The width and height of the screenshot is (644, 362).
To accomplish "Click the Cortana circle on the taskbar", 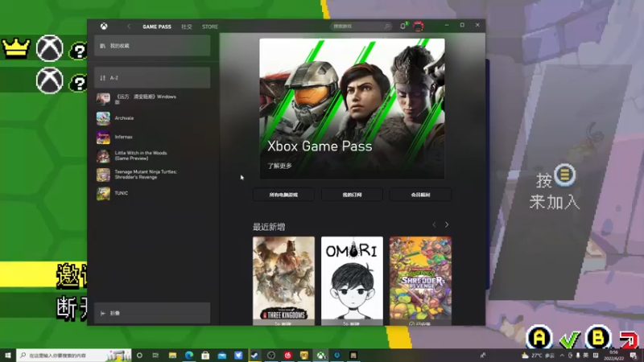I will tap(139, 356).
